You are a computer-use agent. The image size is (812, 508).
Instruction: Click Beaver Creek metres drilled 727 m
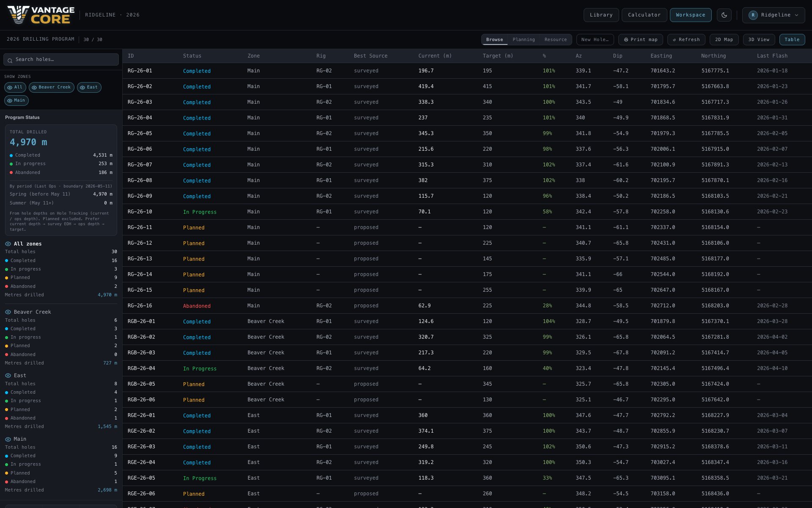[110, 363]
